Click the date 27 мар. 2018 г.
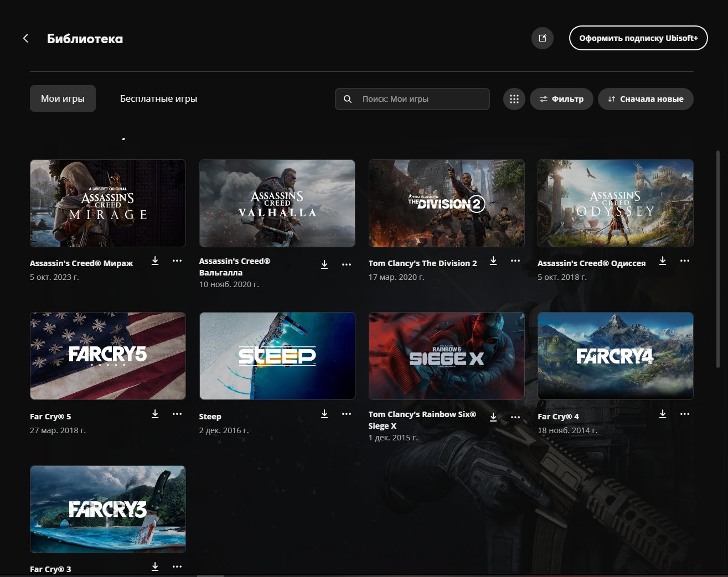The image size is (728, 577). (x=58, y=430)
